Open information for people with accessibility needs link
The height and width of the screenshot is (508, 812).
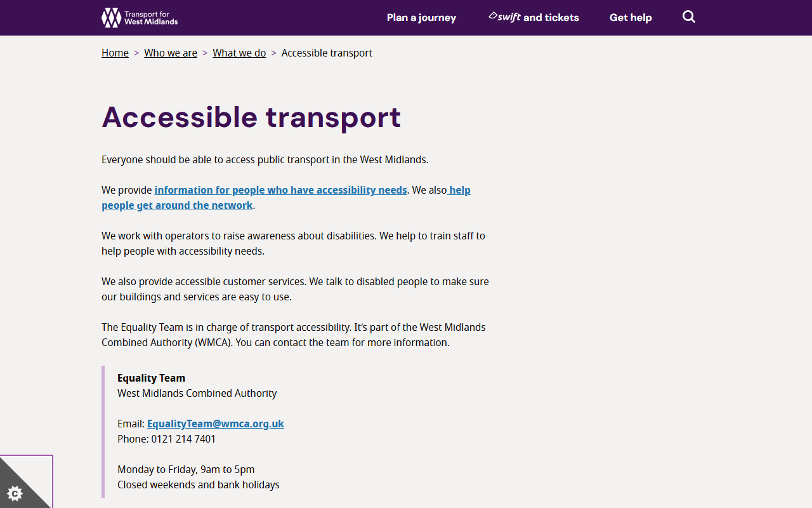pos(281,190)
